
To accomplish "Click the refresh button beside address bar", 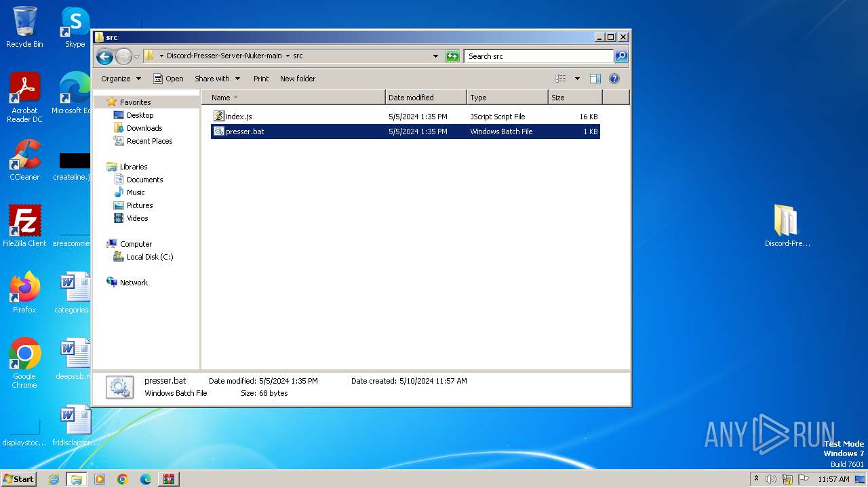I will pos(452,56).
